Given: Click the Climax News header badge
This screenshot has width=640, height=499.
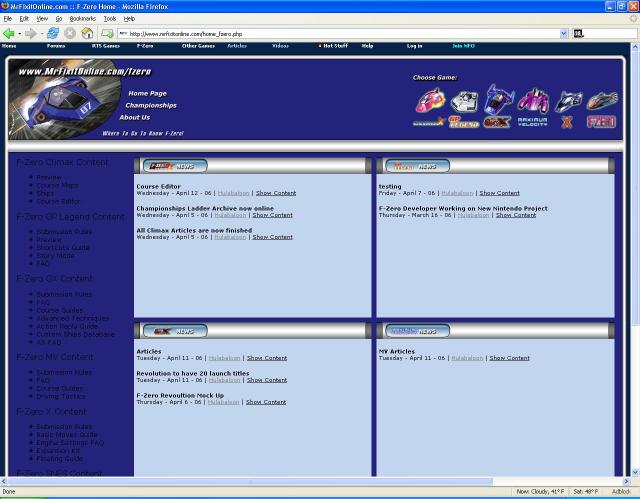Looking at the screenshot, I should click(175, 166).
